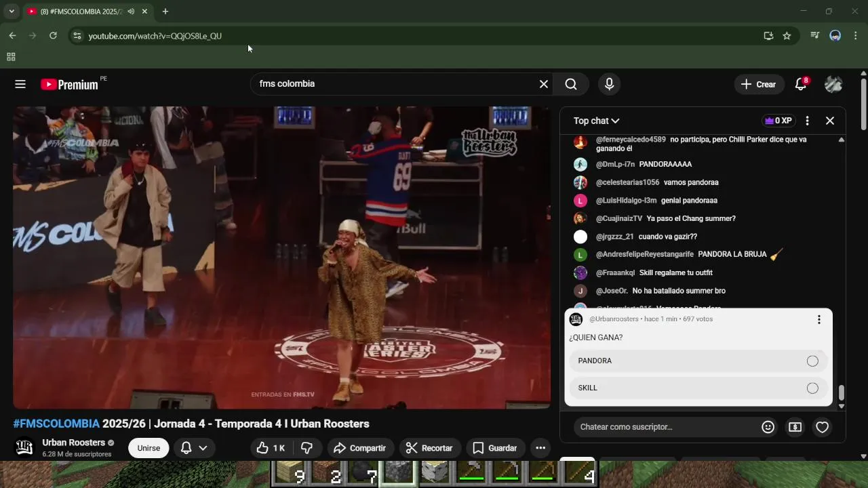
Task: Click the search magnifier button
Action: tap(571, 84)
